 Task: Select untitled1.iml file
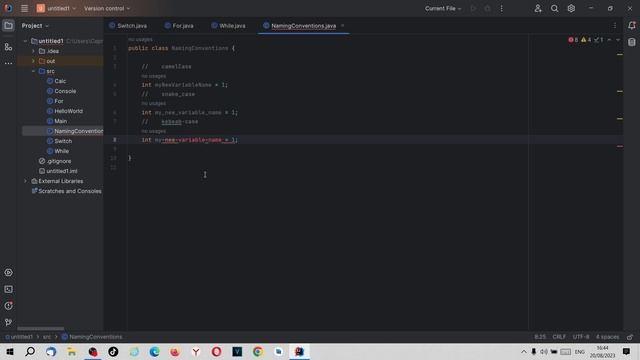58,171
